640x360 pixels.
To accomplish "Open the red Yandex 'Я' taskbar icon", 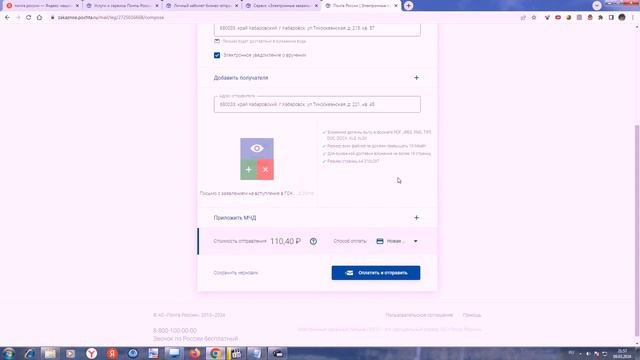I will [112, 353].
